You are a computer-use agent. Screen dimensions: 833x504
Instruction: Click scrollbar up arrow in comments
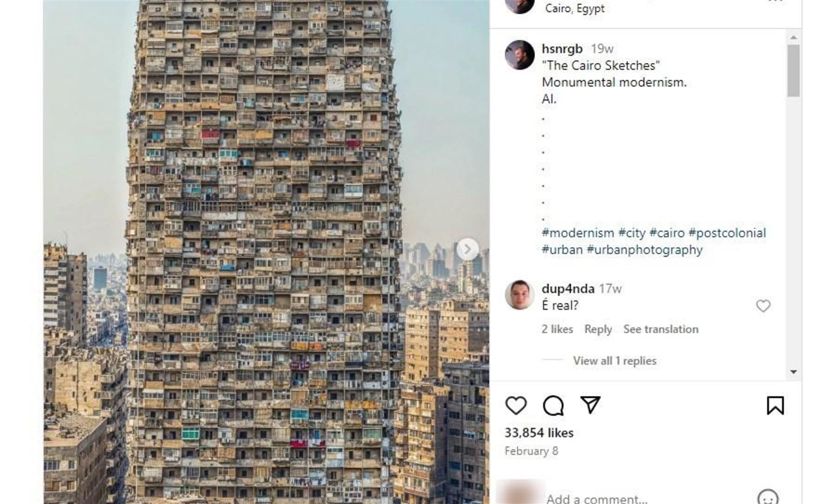793,37
